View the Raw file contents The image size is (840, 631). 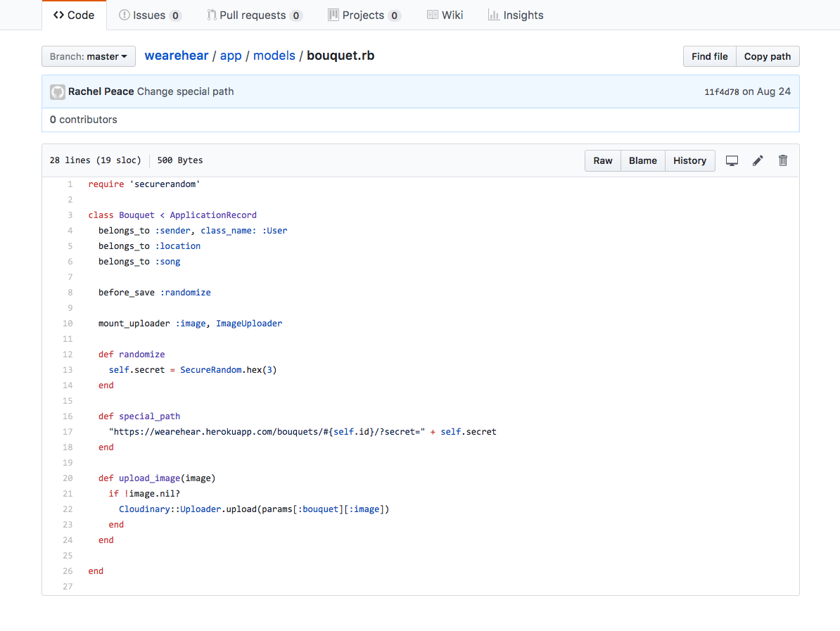(603, 160)
